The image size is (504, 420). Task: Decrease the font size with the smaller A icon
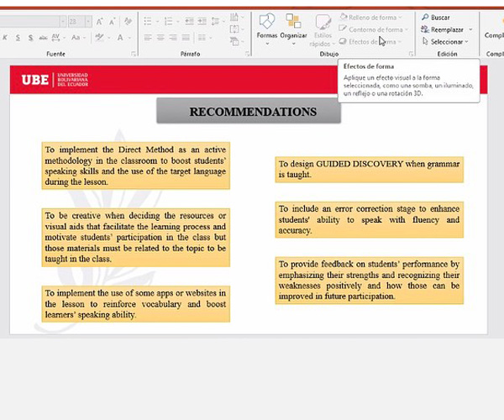112,22
